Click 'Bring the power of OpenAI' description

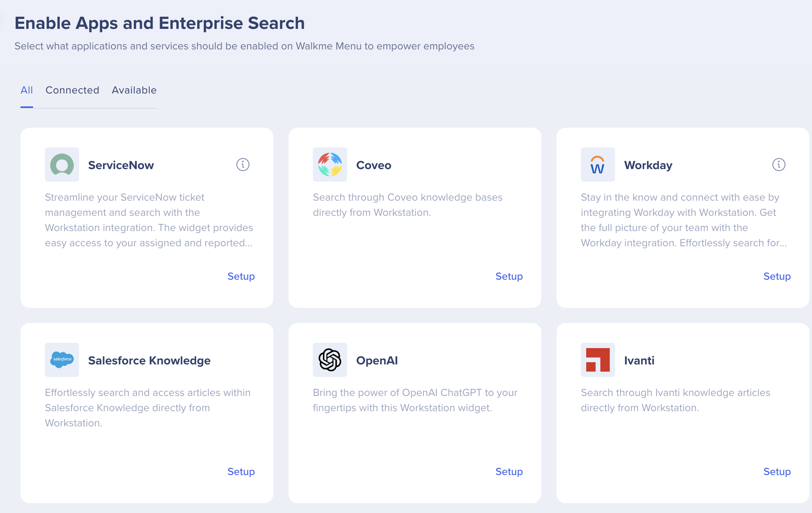tap(415, 400)
